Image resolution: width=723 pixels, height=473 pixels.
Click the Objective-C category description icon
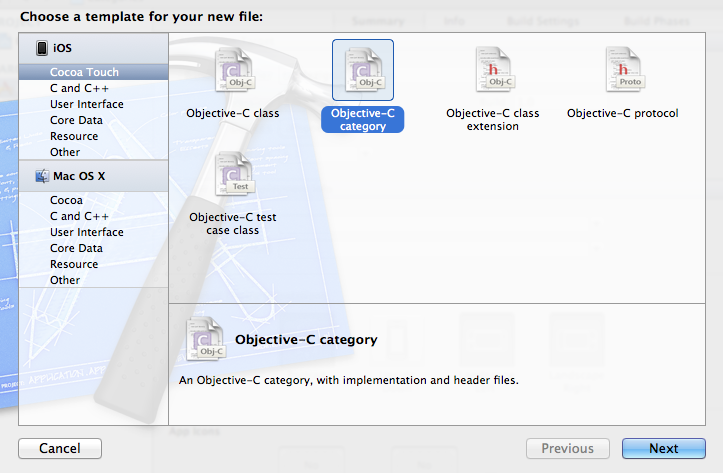(206, 338)
